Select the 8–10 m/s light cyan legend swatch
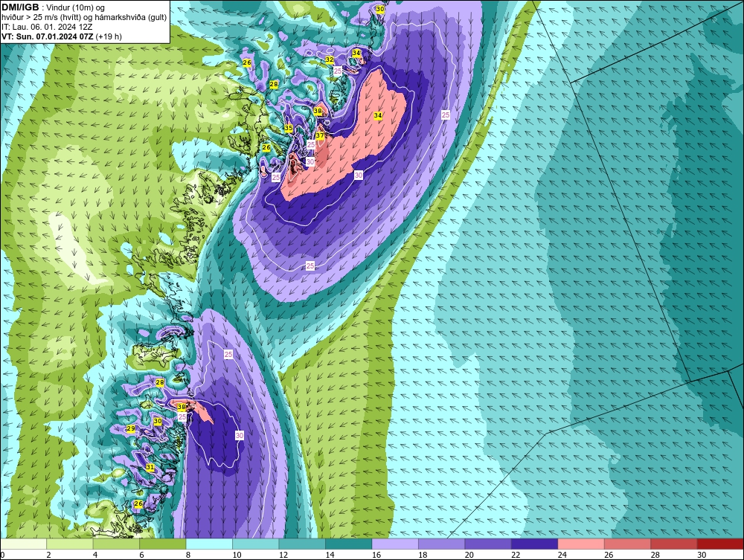Image resolution: width=744 pixels, height=560 pixels. click(209, 544)
